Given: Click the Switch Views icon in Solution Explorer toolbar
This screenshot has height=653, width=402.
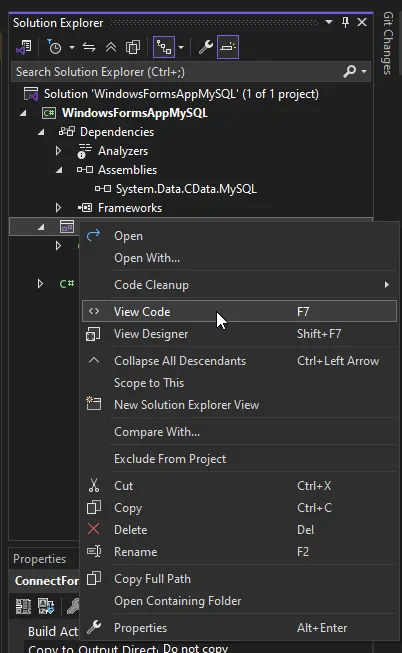Looking at the screenshot, I should pos(24,47).
